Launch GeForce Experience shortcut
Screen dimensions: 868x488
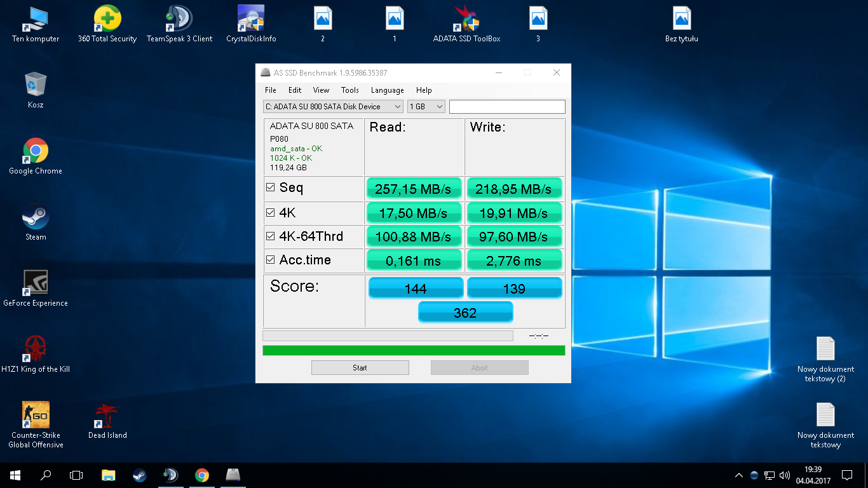pos(36,289)
